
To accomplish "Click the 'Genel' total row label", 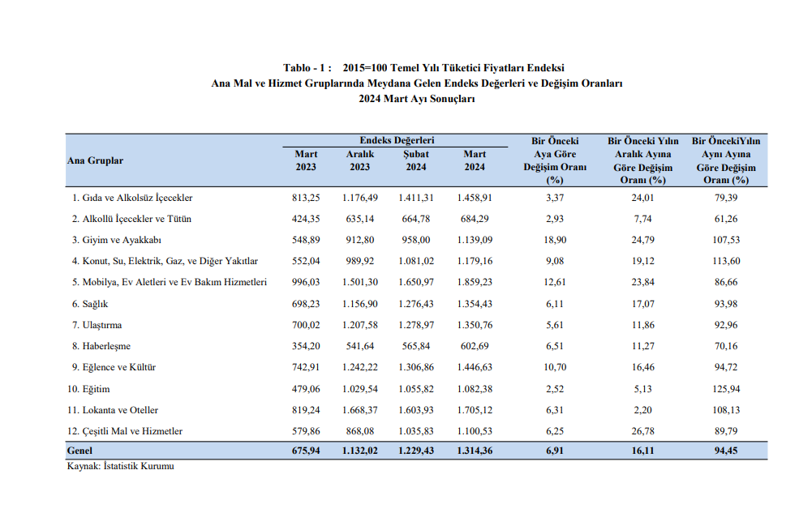I will point(79,451).
